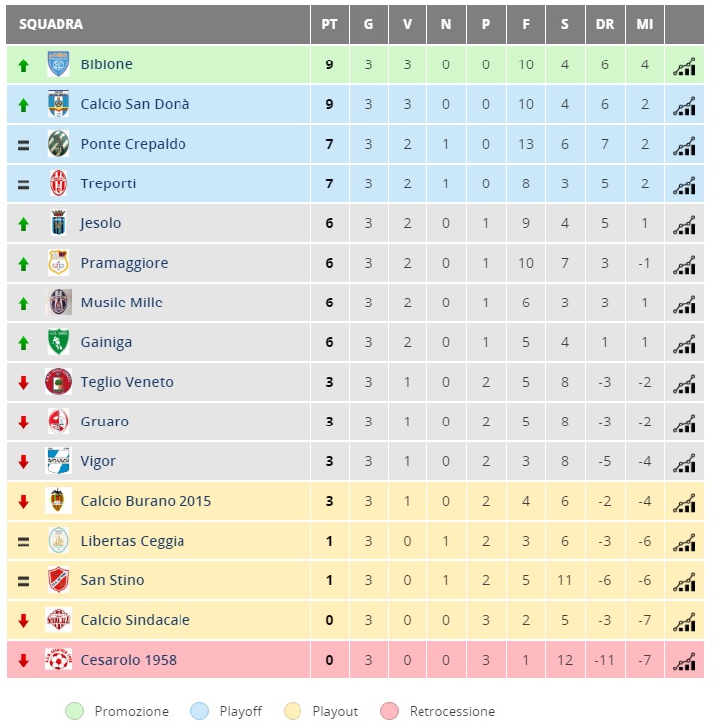Open the Musile Mille team link
The width and height of the screenshot is (721, 728).
tap(122, 303)
